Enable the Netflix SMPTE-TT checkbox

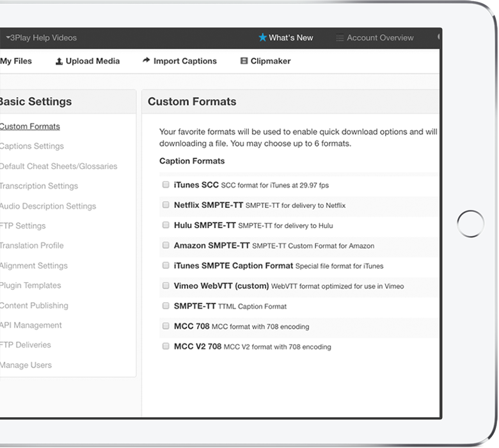pos(166,205)
